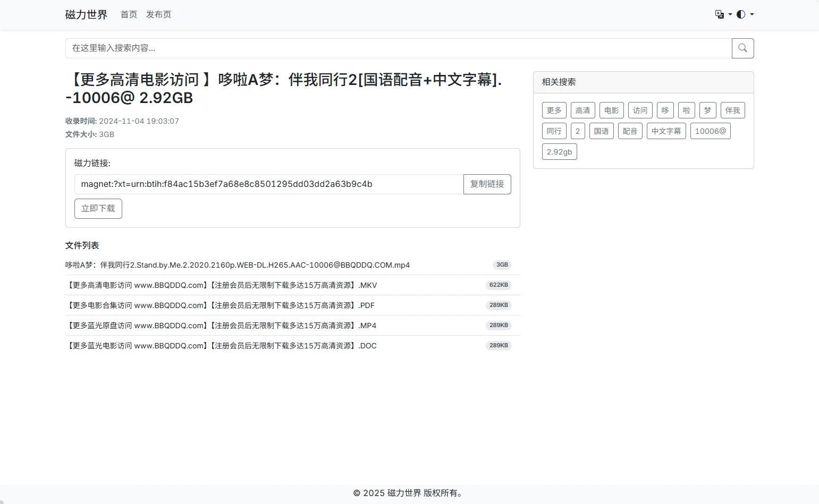Click the 高清 related search tag

[x=582, y=110]
